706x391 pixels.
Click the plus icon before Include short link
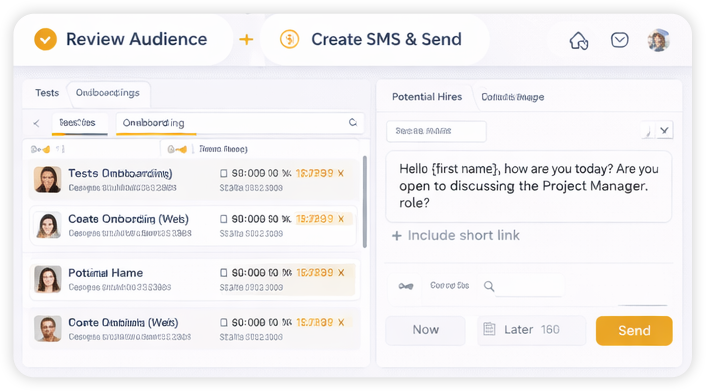[396, 236]
